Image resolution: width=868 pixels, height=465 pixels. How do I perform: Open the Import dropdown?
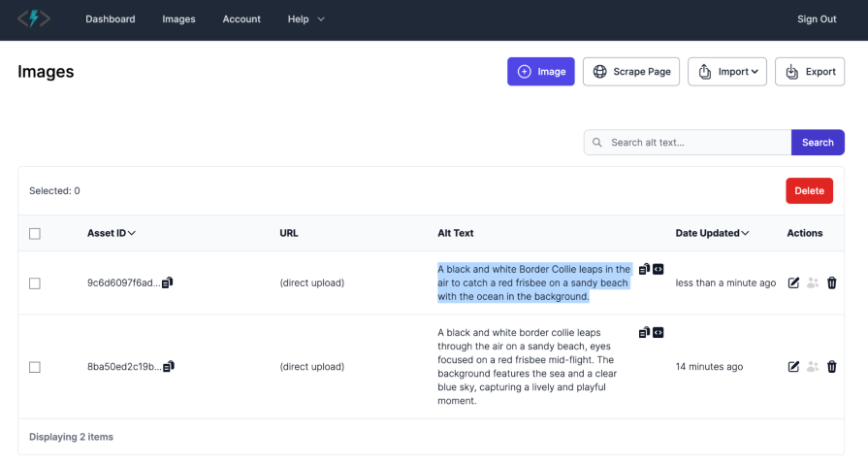(727, 72)
